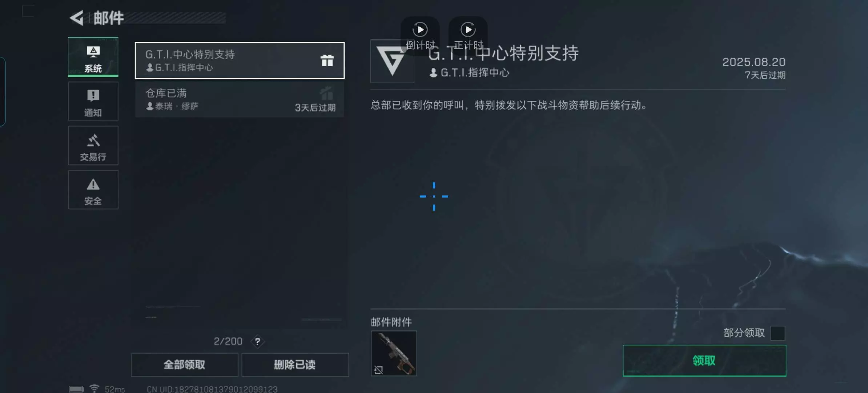This screenshot has width=868, height=393.
Task: Go back using the mail header arrow
Action: point(77,18)
